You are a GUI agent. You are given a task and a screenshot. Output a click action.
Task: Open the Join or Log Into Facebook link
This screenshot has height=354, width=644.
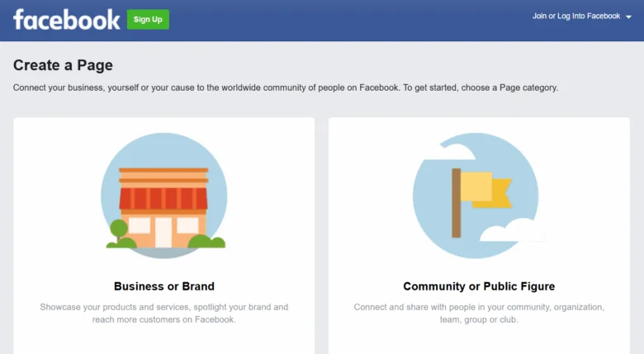point(575,16)
